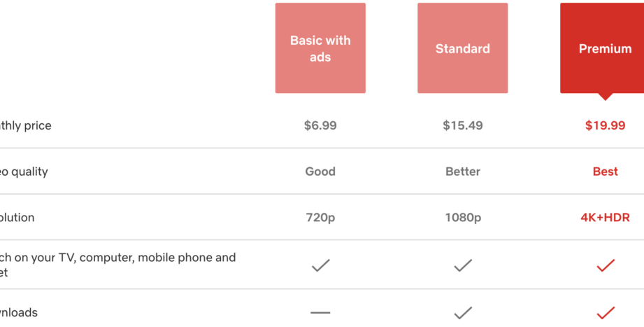
Task: Choose the Standard plan tile
Action: pyautogui.click(x=462, y=48)
